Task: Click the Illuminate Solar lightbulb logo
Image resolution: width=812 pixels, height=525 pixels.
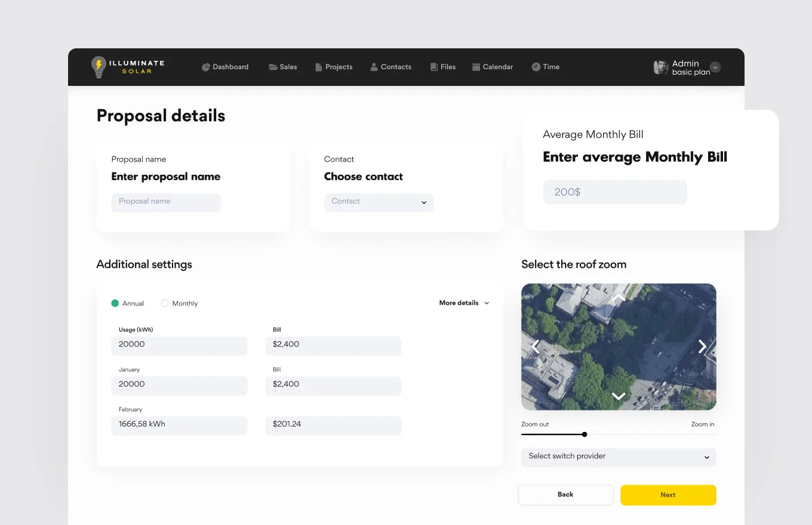Action: point(99,67)
